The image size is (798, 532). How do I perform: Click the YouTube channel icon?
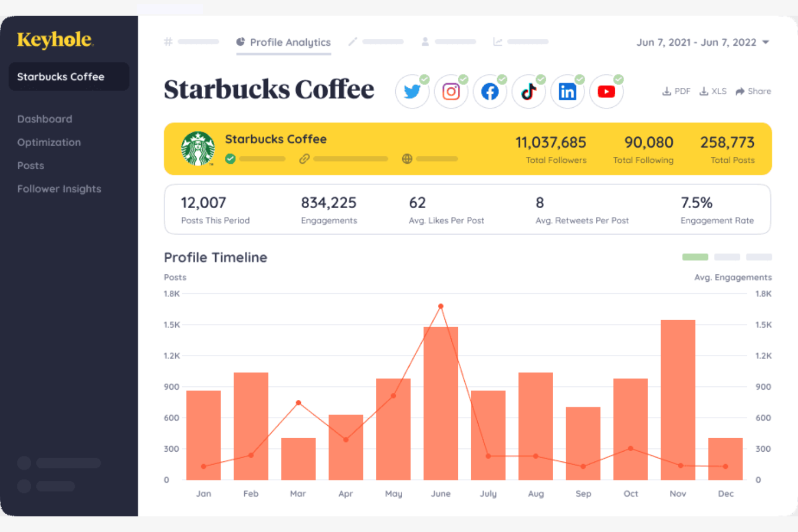click(606, 92)
